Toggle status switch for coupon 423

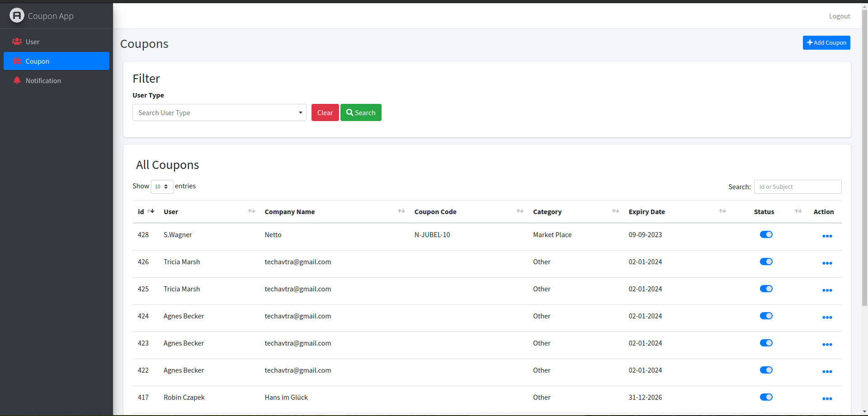(766, 343)
